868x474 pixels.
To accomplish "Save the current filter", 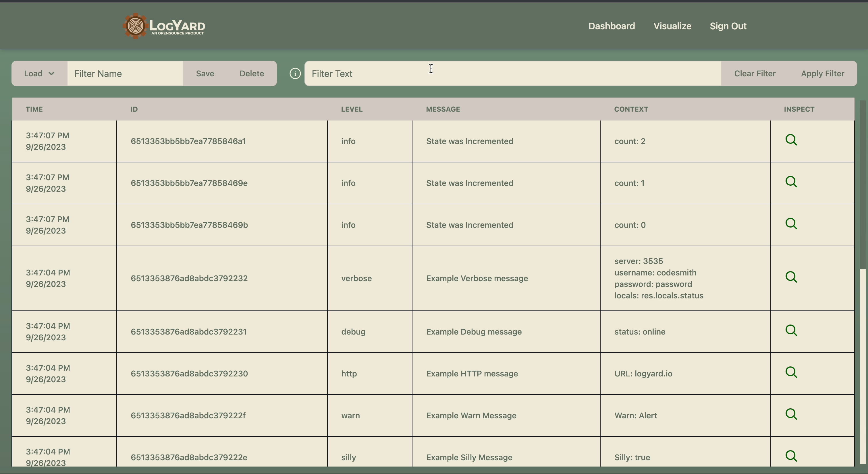I will (x=205, y=73).
